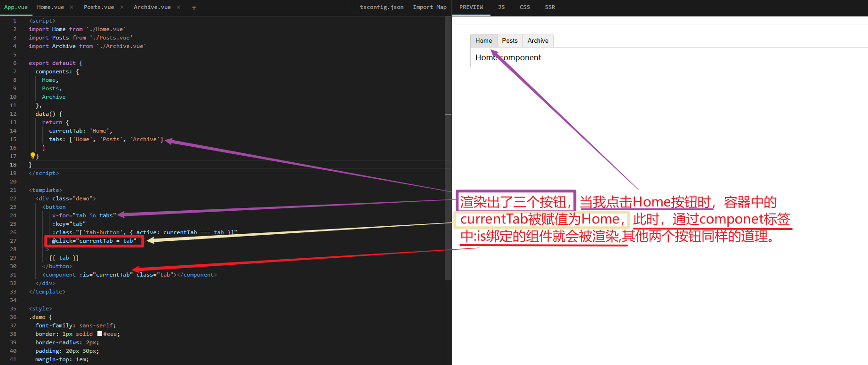The width and height of the screenshot is (868, 365).
Task: Open tsconfig.json file
Action: (x=382, y=7)
